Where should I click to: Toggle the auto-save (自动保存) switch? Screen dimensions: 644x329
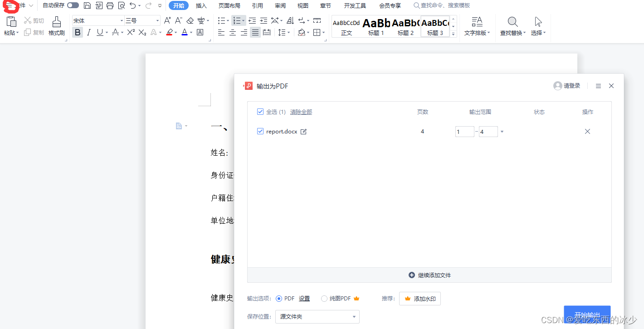73,5
